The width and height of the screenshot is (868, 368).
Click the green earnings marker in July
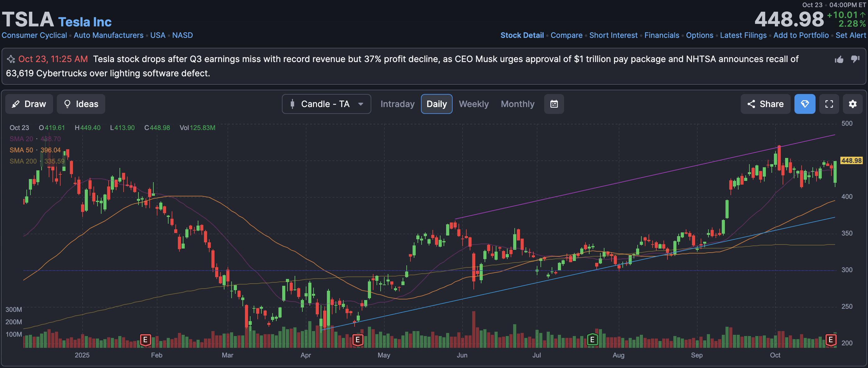[x=592, y=340]
